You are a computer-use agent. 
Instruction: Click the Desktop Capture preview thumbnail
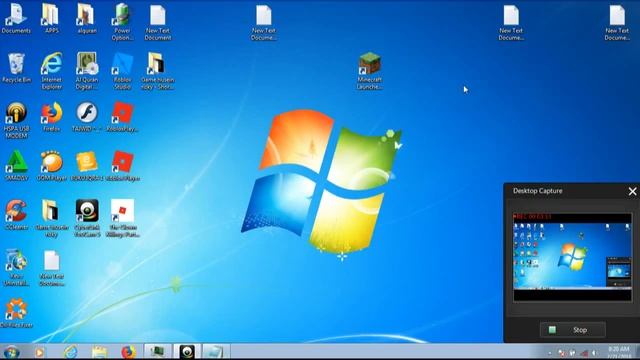click(x=572, y=257)
